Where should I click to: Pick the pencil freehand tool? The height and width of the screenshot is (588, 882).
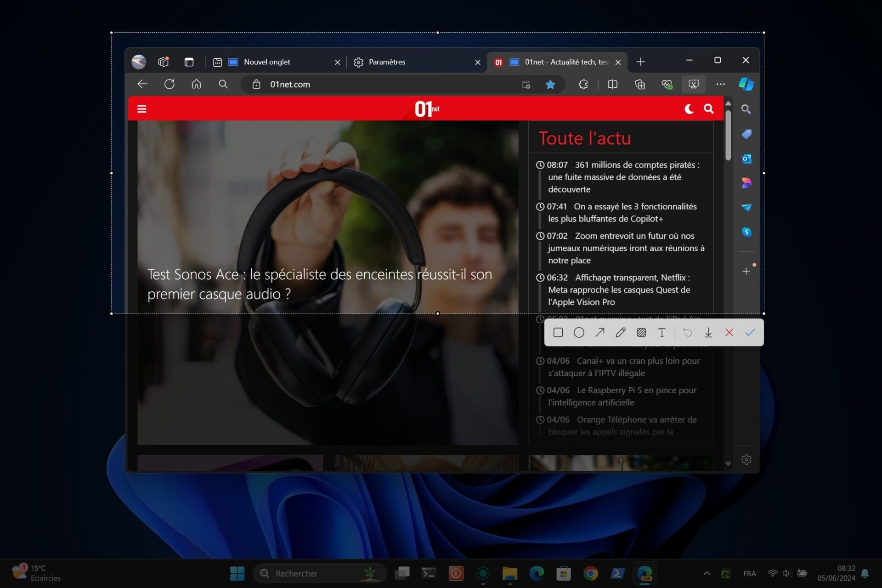[x=621, y=333]
